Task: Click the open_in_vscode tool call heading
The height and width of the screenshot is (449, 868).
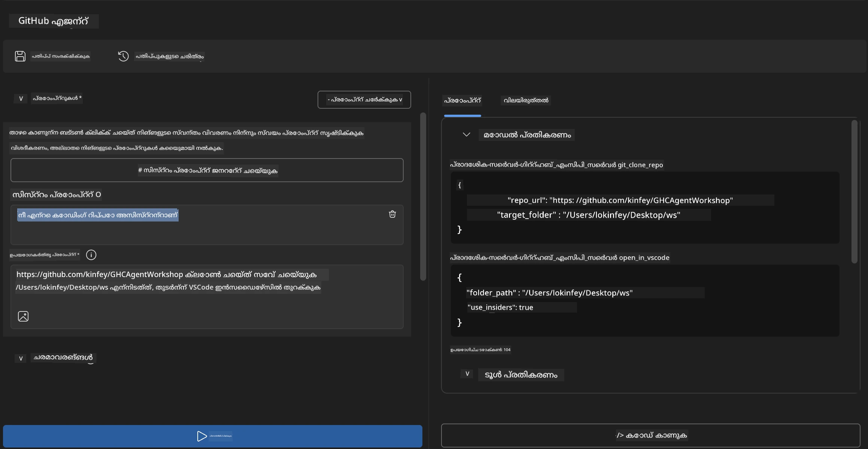Action: click(x=560, y=257)
